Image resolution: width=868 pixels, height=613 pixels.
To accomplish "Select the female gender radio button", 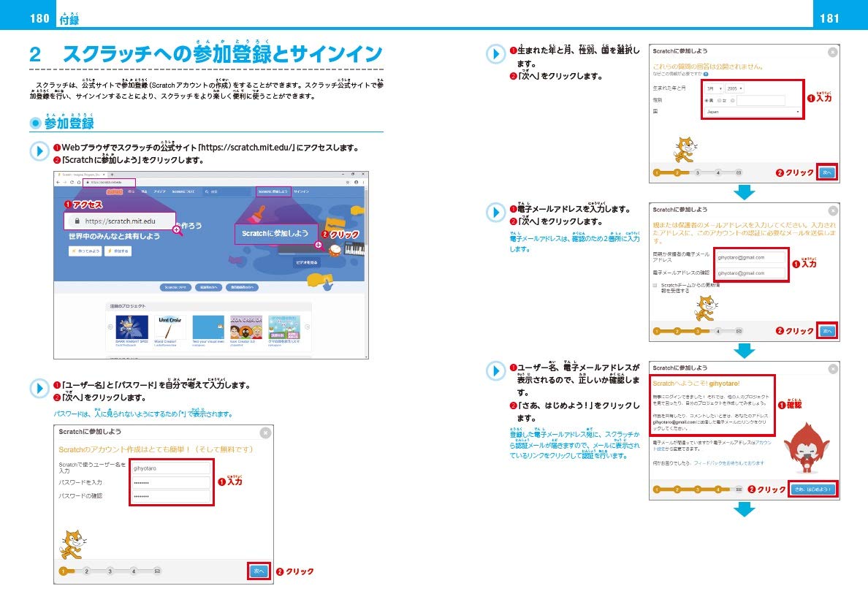I will [720, 100].
